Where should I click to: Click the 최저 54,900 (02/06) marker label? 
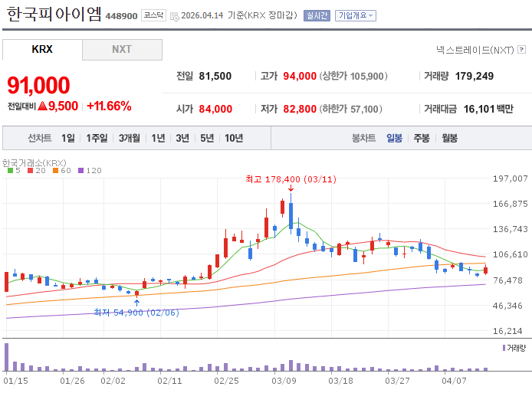point(136,313)
